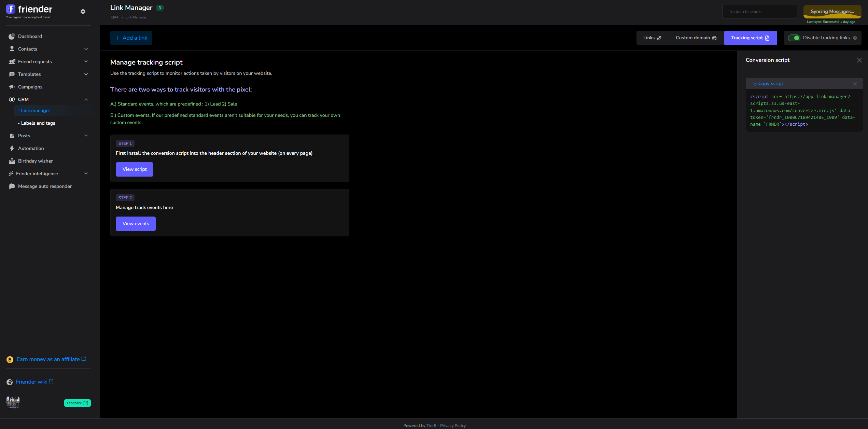
Task: Open settings gear next to Friender logo
Action: (83, 12)
